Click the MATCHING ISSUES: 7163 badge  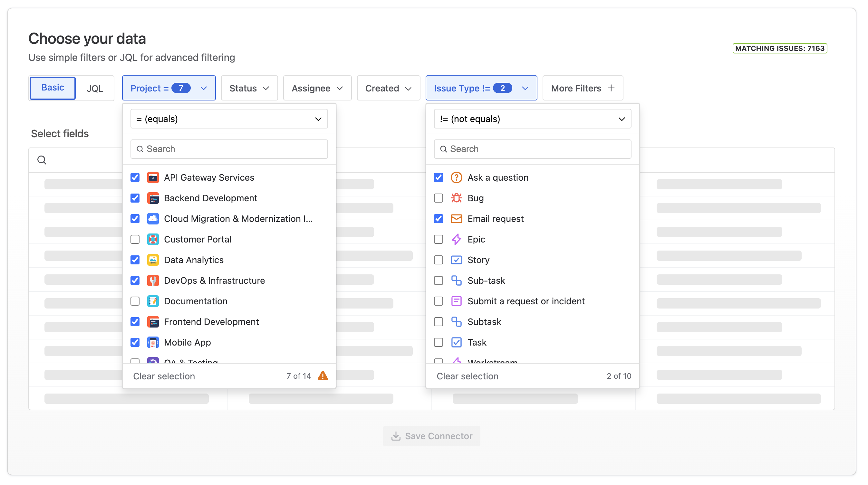[780, 48]
